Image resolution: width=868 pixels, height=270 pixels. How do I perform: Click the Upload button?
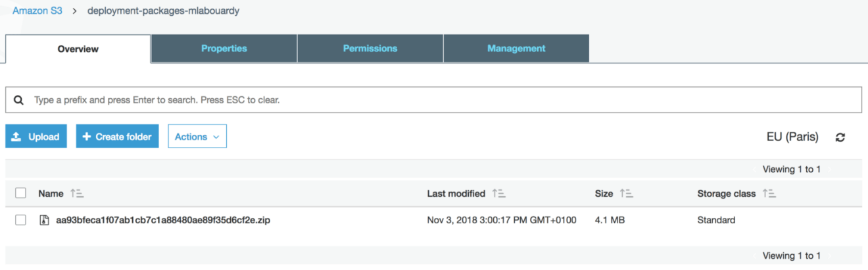[36, 136]
